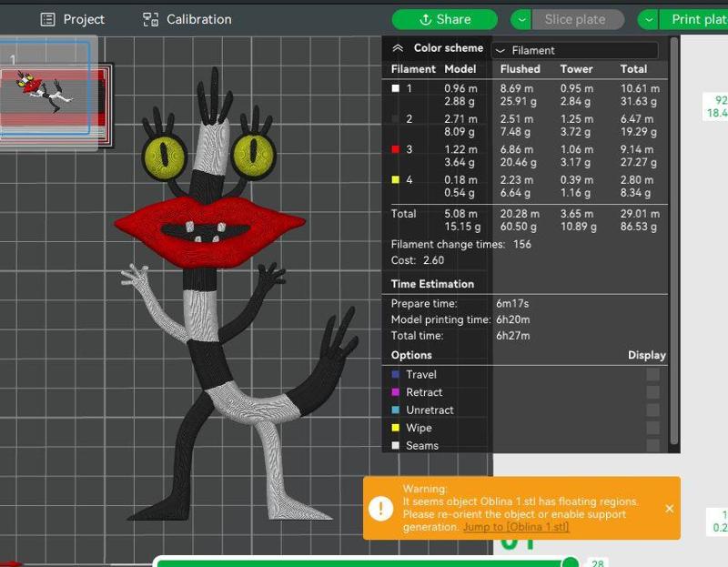Click the white filament 1 swatch
This screenshot has height=567, width=728.
tap(396, 88)
